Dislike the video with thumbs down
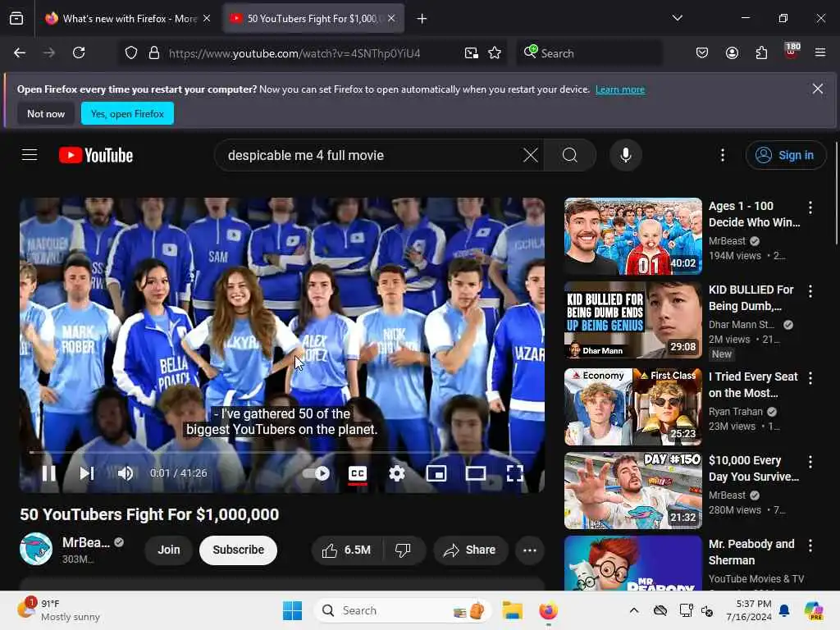The width and height of the screenshot is (840, 630). 403,550
